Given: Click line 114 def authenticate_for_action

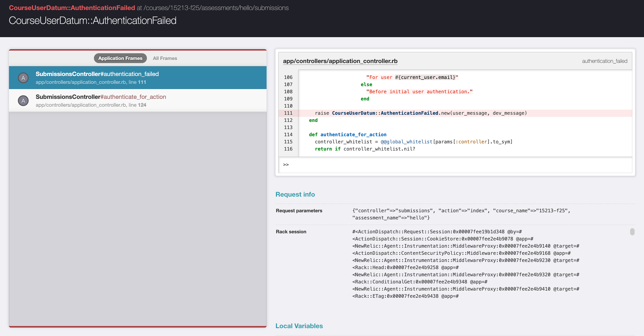Looking at the screenshot, I should (x=347, y=135).
